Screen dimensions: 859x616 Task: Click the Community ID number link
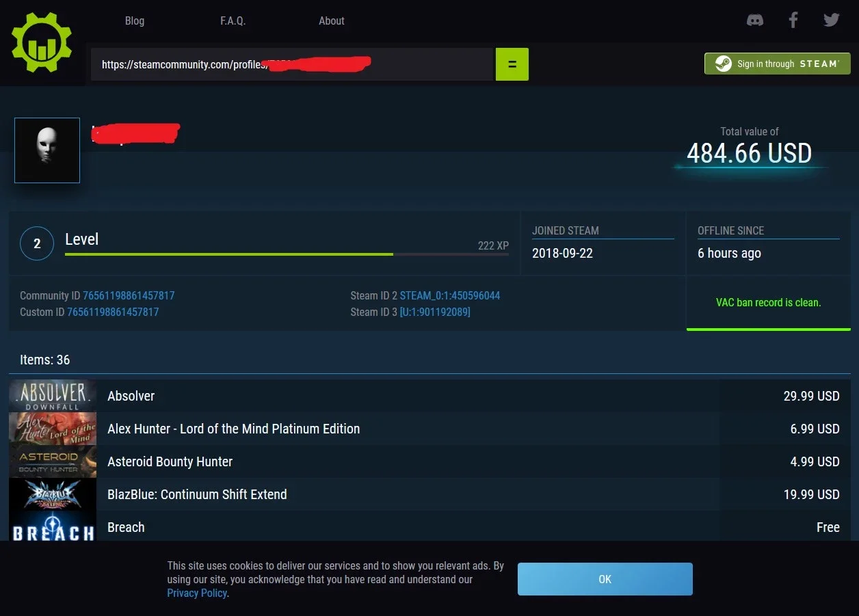pos(129,296)
